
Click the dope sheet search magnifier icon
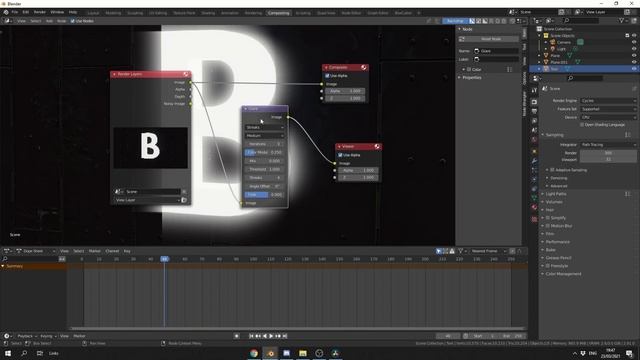tap(5, 259)
